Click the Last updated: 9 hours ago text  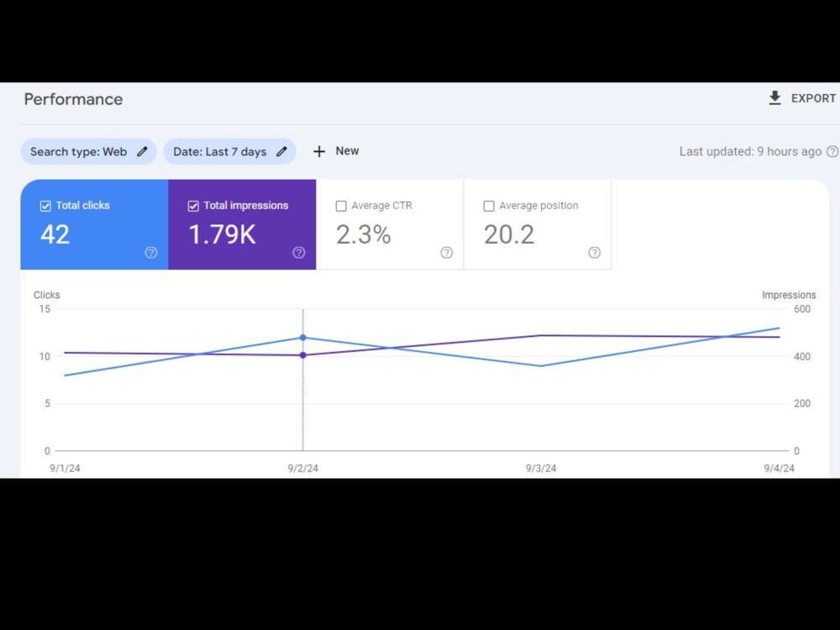[x=750, y=151]
